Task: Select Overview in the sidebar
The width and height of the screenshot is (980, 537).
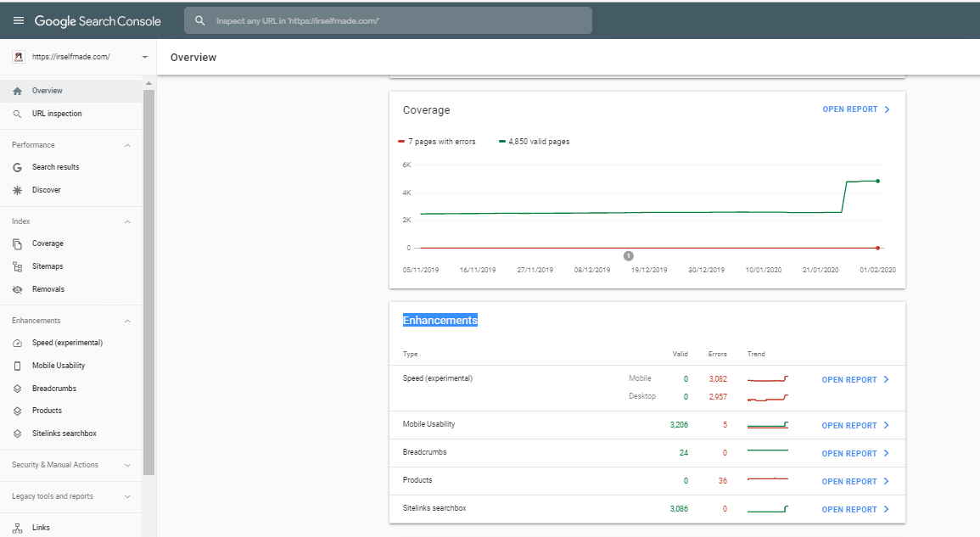Action: tap(71, 91)
